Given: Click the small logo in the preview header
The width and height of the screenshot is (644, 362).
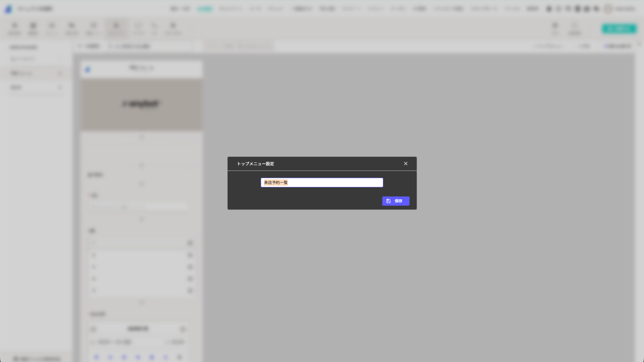Looking at the screenshot, I should [88, 70].
